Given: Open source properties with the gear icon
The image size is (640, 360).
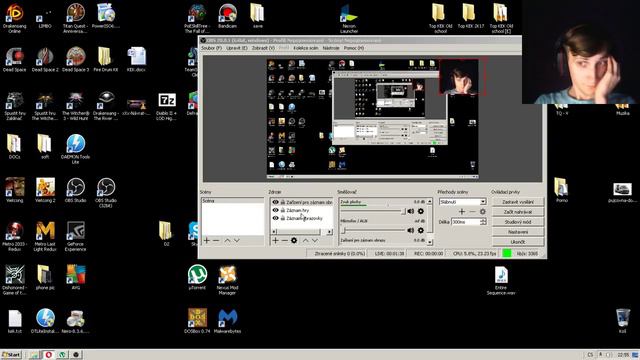Looking at the screenshot, I should (294, 241).
